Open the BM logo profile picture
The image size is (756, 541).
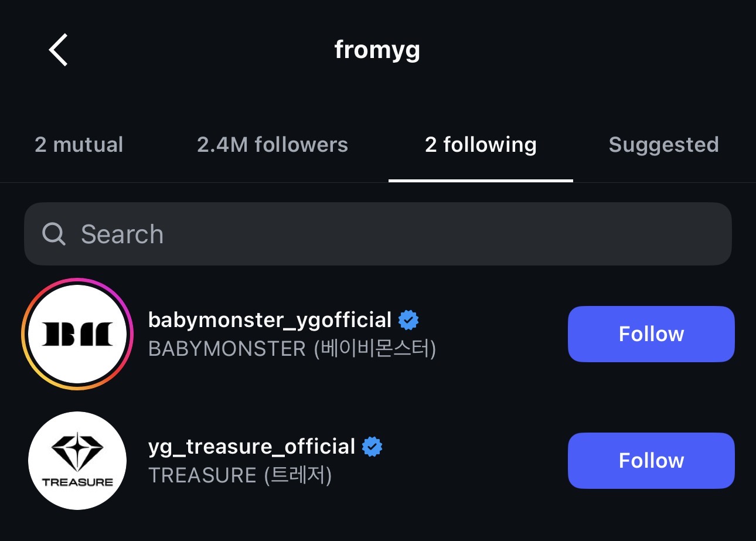click(x=77, y=334)
